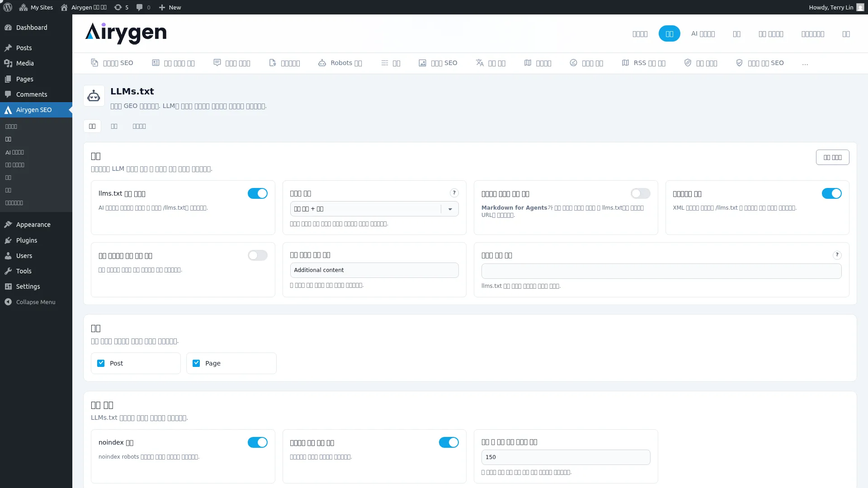Viewport: 868px width, 488px height.
Task: Open the tab with the speech-bubble icon
Action: coord(232,63)
